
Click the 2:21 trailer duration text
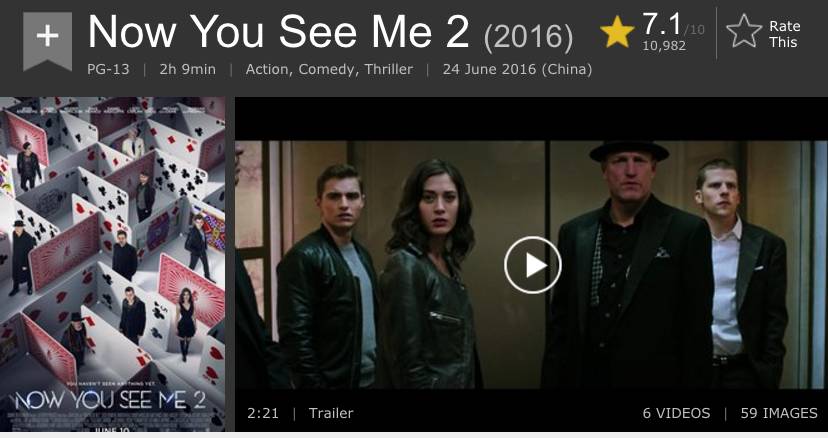click(x=263, y=413)
